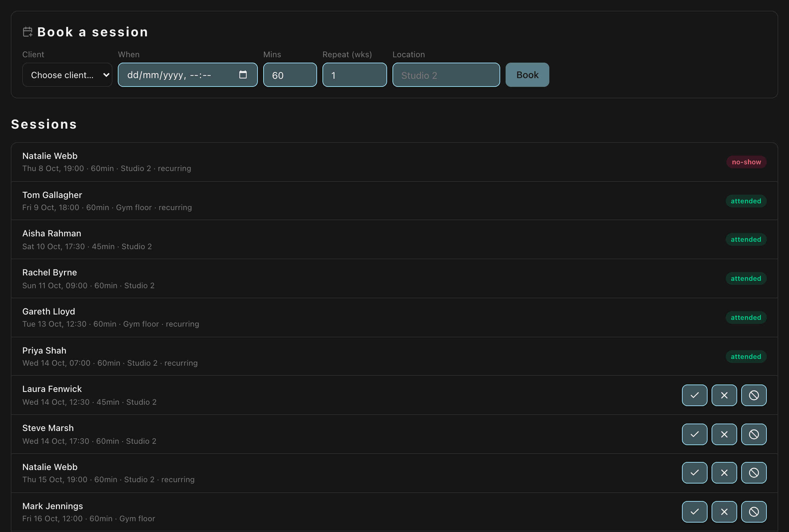Mark Laura Fenwick session as attended (checkmark)
Viewport: 789px width, 532px height.
694,395
